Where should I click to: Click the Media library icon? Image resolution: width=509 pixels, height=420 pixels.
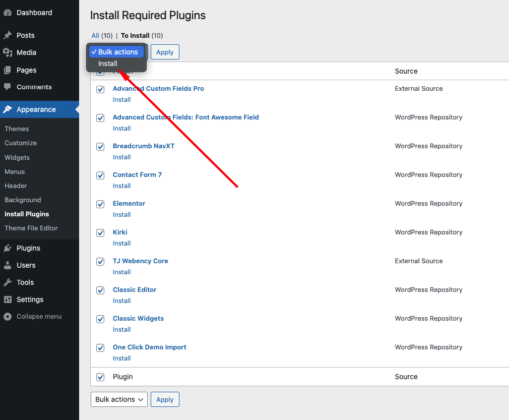coord(8,52)
